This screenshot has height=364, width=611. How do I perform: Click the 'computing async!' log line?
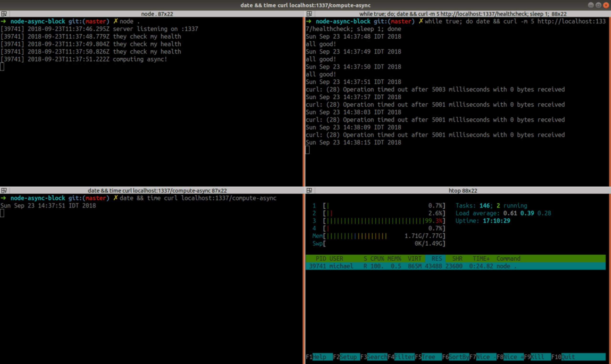point(84,59)
